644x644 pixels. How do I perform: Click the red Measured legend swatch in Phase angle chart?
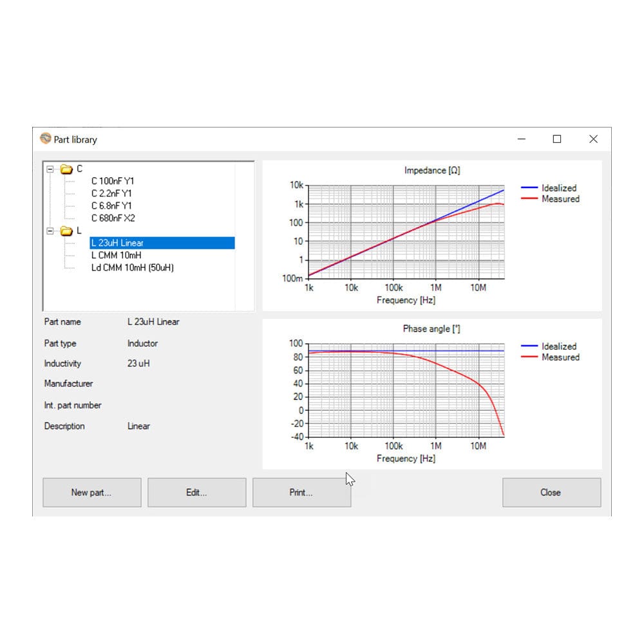click(x=529, y=357)
